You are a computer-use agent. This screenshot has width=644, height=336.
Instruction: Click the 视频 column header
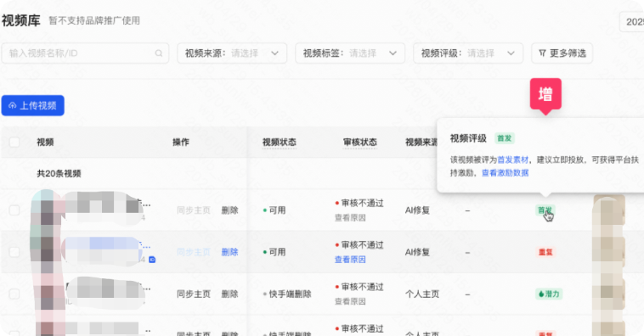click(x=45, y=142)
